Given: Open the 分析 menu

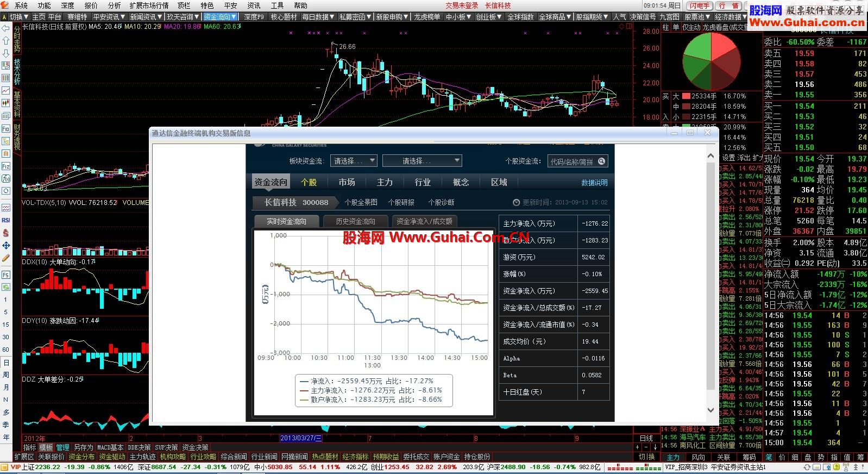Looking at the screenshot, I should click(115, 5).
